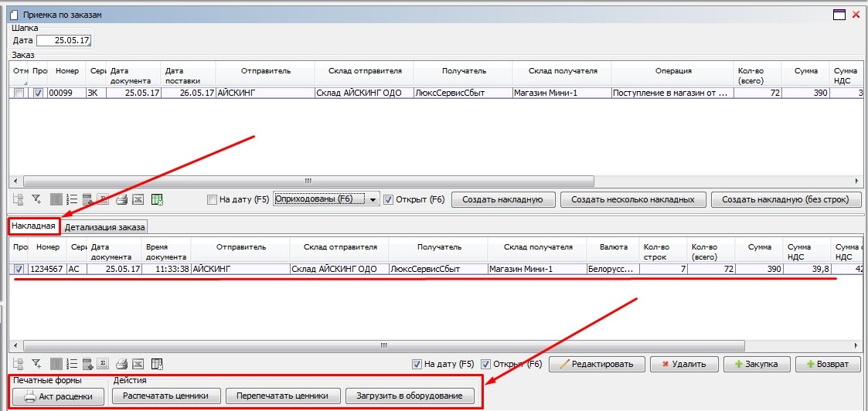Click the green Excel export icon in upper toolbar

click(157, 200)
